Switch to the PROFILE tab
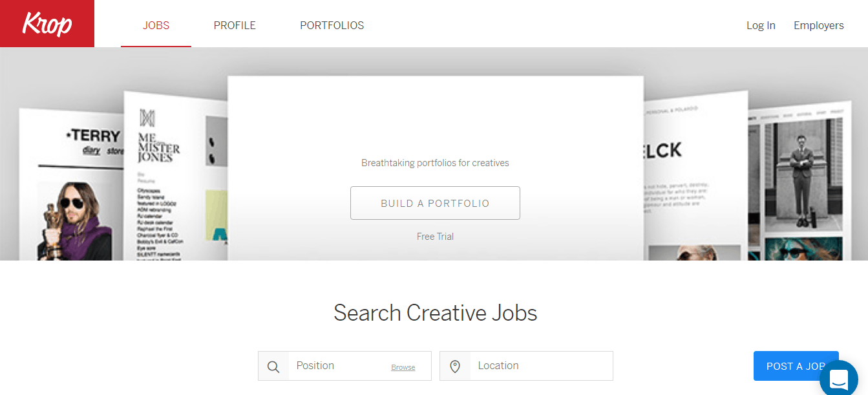Viewport: 868px width, 395px height. (x=235, y=26)
